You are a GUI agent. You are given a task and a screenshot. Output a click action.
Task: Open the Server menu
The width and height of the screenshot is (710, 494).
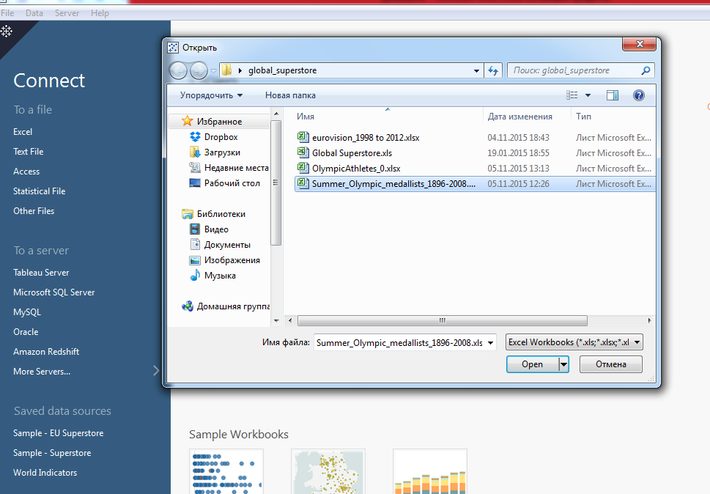pyautogui.click(x=67, y=13)
